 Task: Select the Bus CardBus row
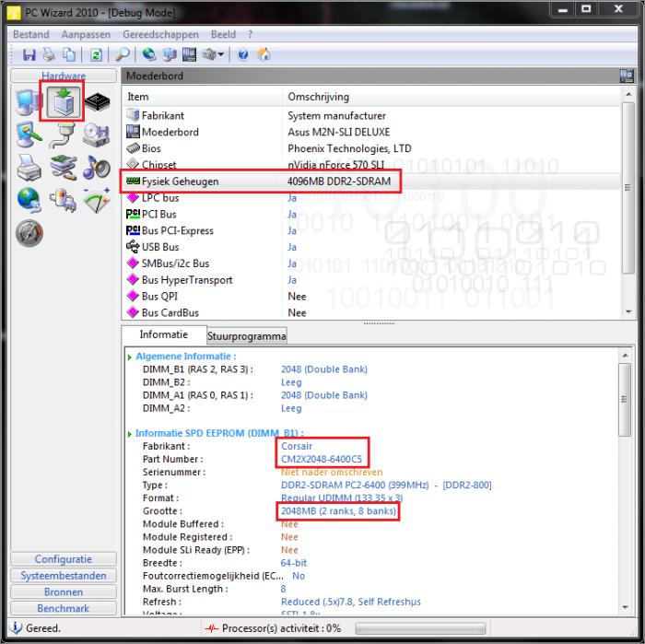(x=371, y=312)
